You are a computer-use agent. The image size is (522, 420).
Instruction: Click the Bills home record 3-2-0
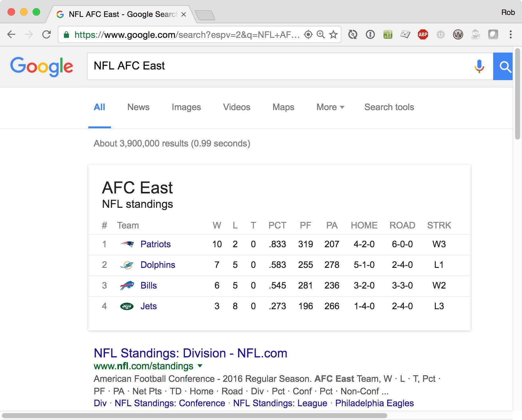click(x=364, y=285)
